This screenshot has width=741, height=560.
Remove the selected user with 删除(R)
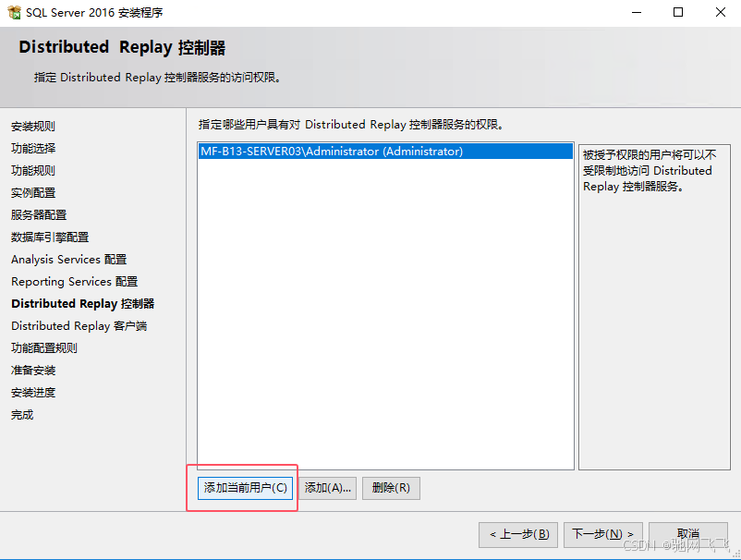391,488
